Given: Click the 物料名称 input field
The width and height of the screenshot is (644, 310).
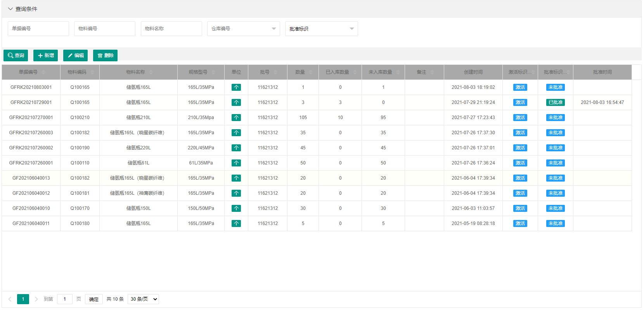Looking at the screenshot, I should click(x=171, y=29).
